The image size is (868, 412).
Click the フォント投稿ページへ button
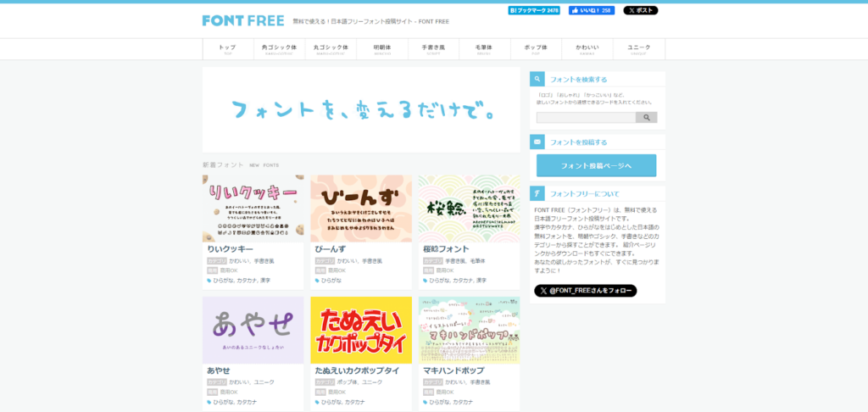[596, 165]
